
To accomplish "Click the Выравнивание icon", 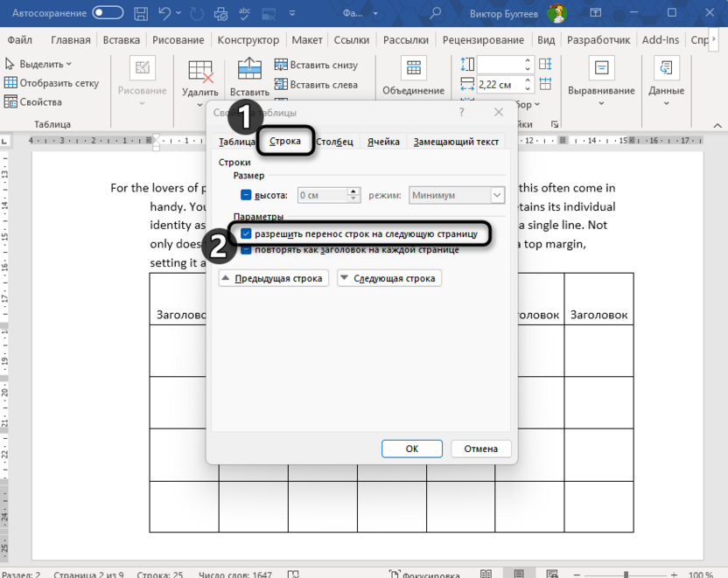I will click(602, 68).
